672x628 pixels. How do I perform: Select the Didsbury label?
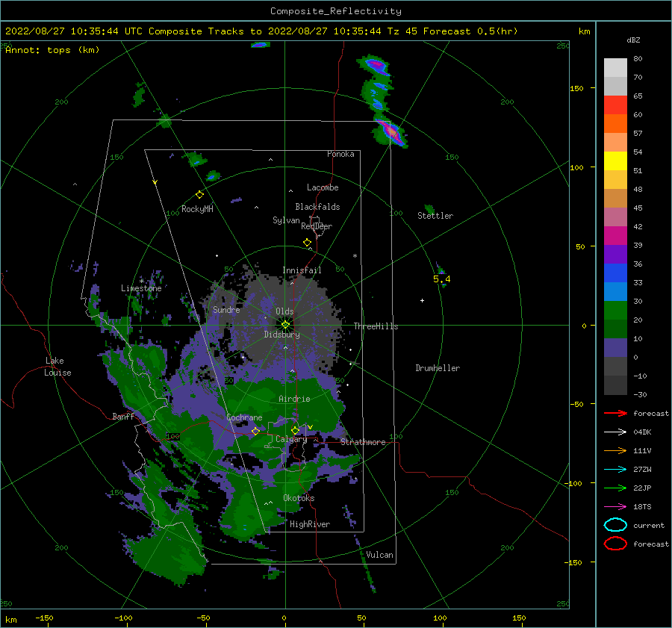(282, 335)
